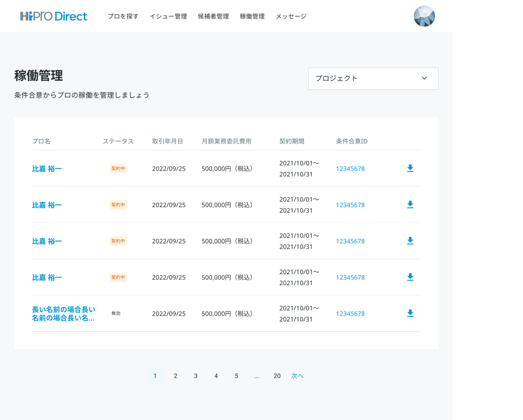The height and width of the screenshot is (420, 523).
Task: Select the 候補者管理 navigation item
Action: [x=213, y=16]
